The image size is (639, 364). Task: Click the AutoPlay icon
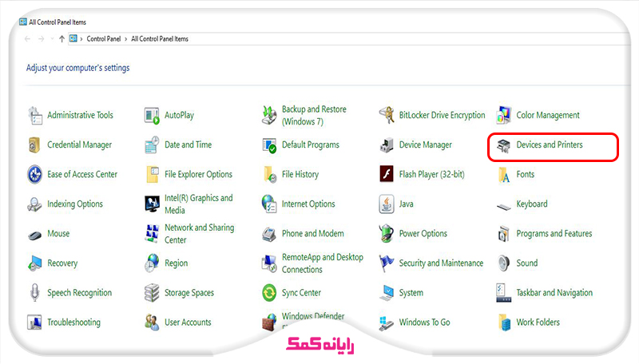pos(152,115)
